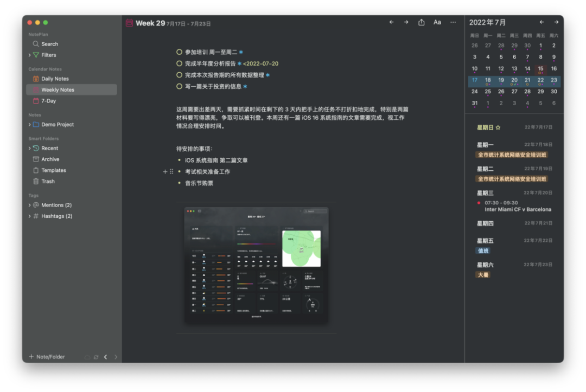Click the plus icon beside 考试相关准备工作

pos(165,172)
